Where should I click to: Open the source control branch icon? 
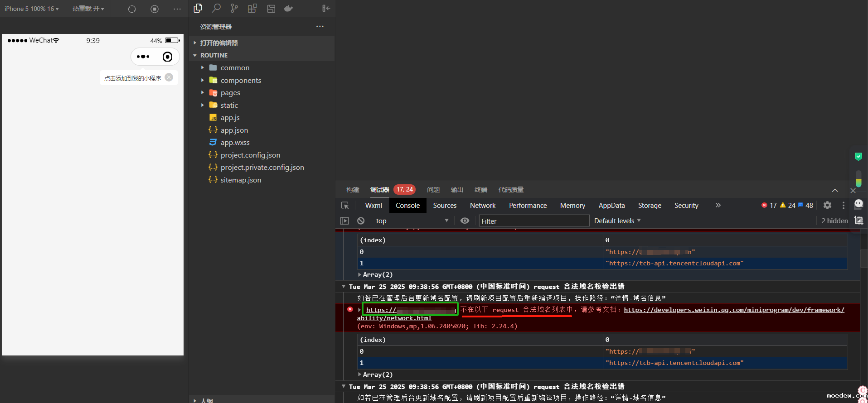(x=234, y=8)
